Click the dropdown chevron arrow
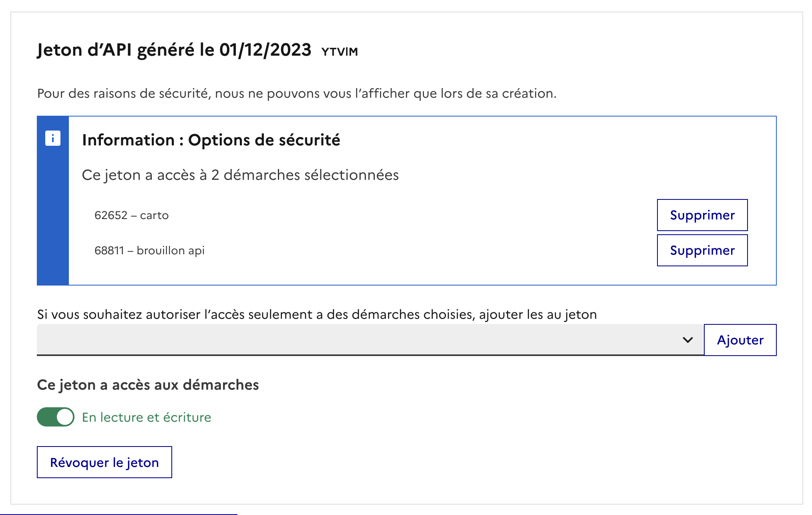The width and height of the screenshot is (812, 515). tap(687, 340)
